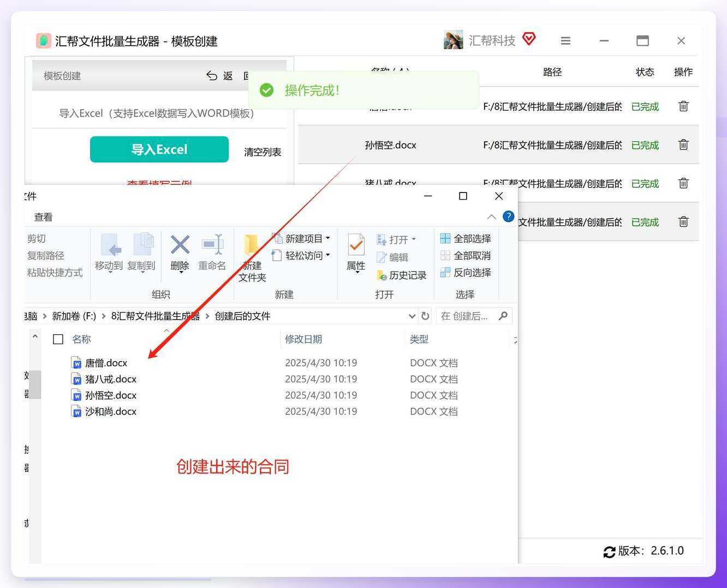Click the 状态 column header in generator
The image size is (727, 588).
coord(645,72)
